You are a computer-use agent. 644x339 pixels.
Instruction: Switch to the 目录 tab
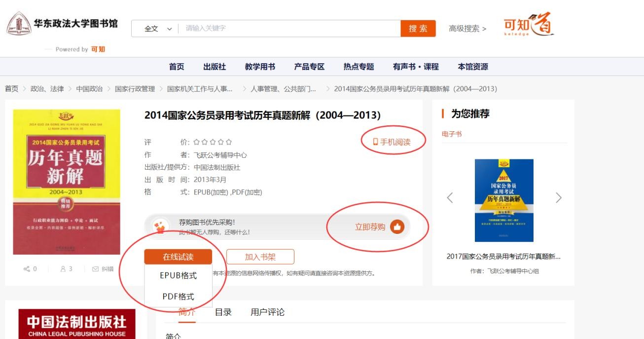[x=223, y=312]
